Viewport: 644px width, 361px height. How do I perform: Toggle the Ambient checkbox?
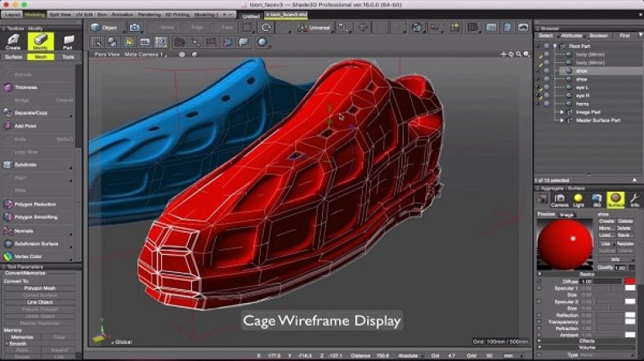[x=539, y=335]
